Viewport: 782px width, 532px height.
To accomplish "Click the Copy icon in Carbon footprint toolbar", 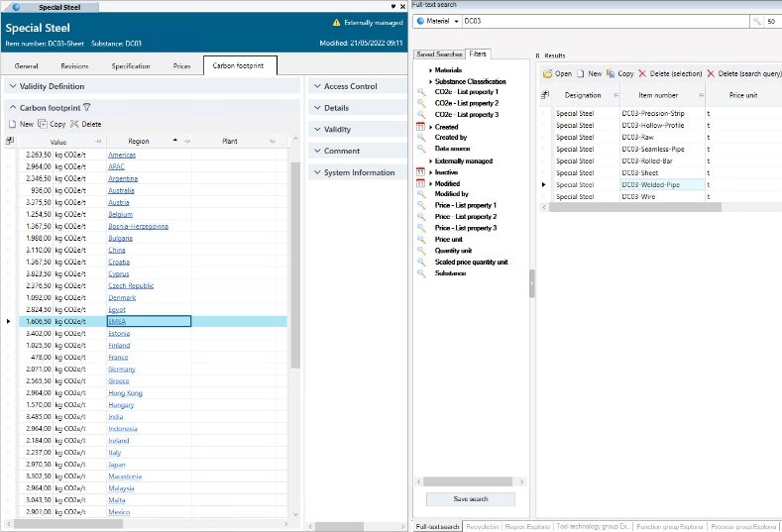I will 43,124.
